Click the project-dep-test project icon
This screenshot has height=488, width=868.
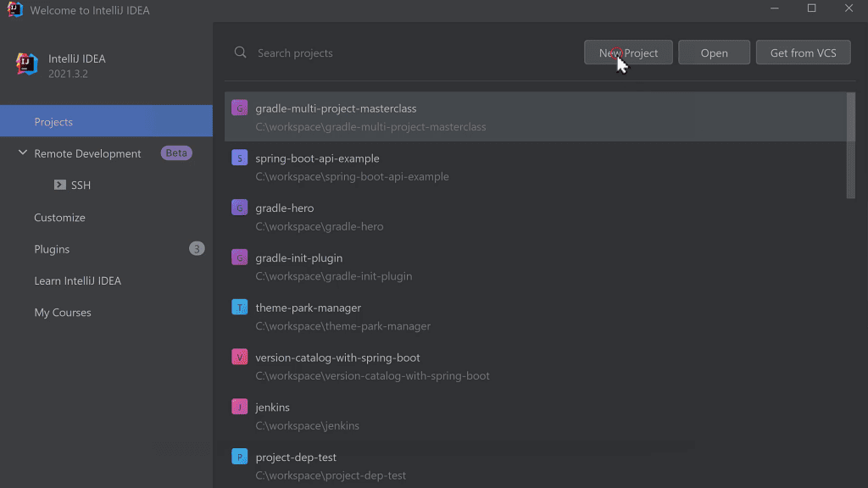tap(240, 457)
